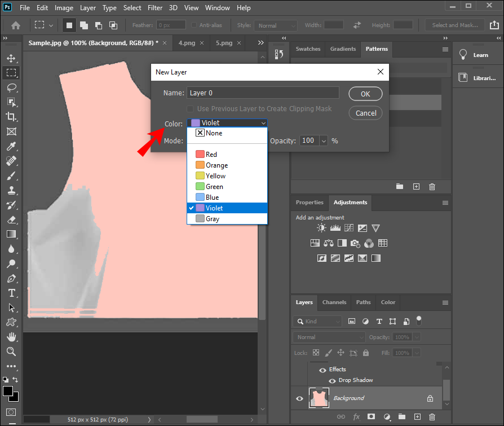Select the Zoom tool
Image resolution: width=504 pixels, height=426 pixels.
[x=11, y=352]
